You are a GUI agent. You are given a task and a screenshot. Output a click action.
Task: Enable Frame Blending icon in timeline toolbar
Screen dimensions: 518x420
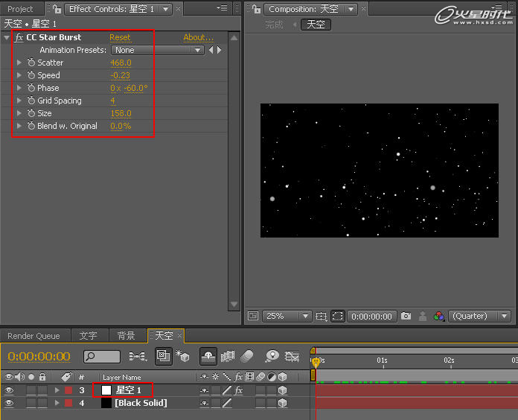point(228,356)
